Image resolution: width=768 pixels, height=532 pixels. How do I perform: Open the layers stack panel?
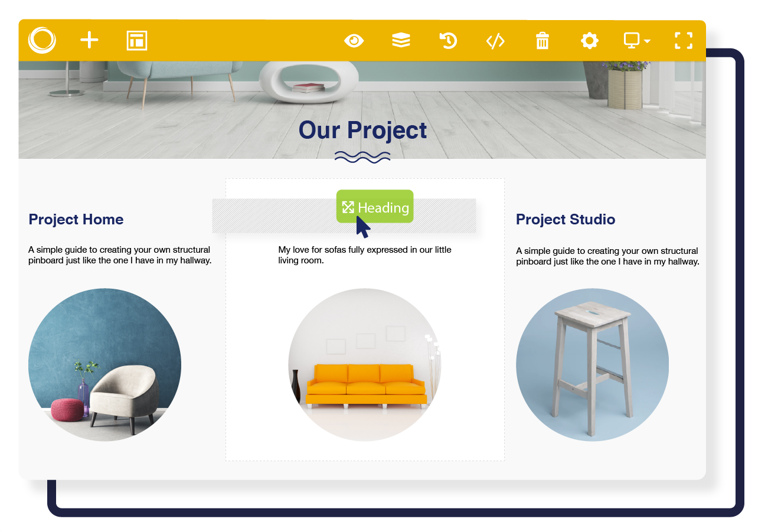click(401, 41)
